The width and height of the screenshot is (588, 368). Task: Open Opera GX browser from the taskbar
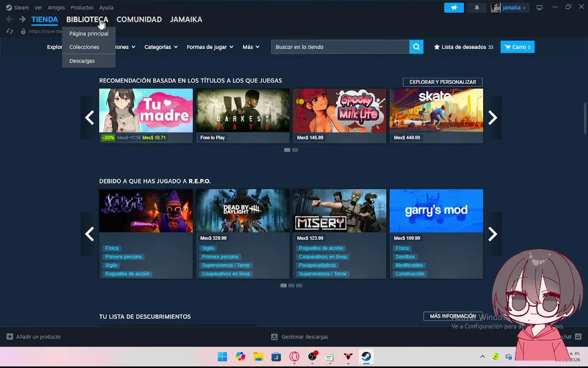(295, 356)
